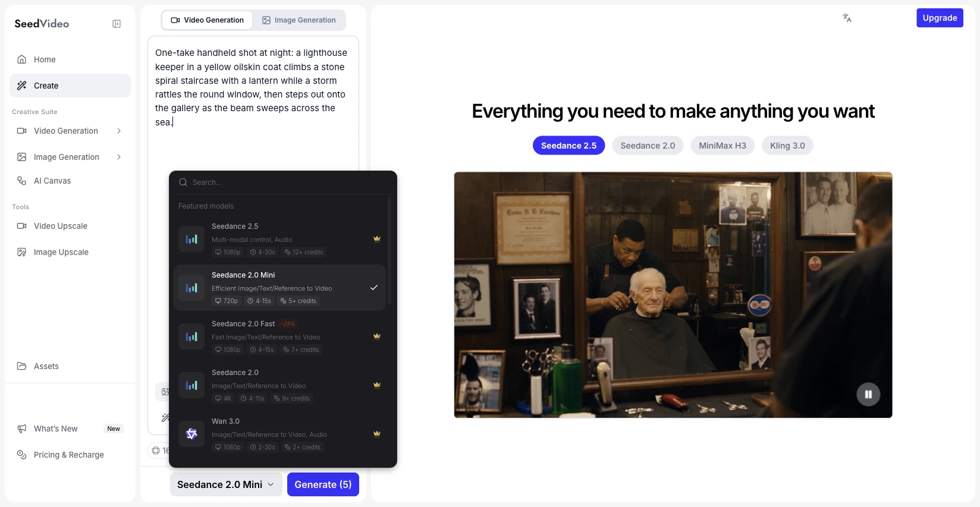Expand the Image Generation submenu chevron
Viewport: 980px width, 507px height.
(x=119, y=157)
